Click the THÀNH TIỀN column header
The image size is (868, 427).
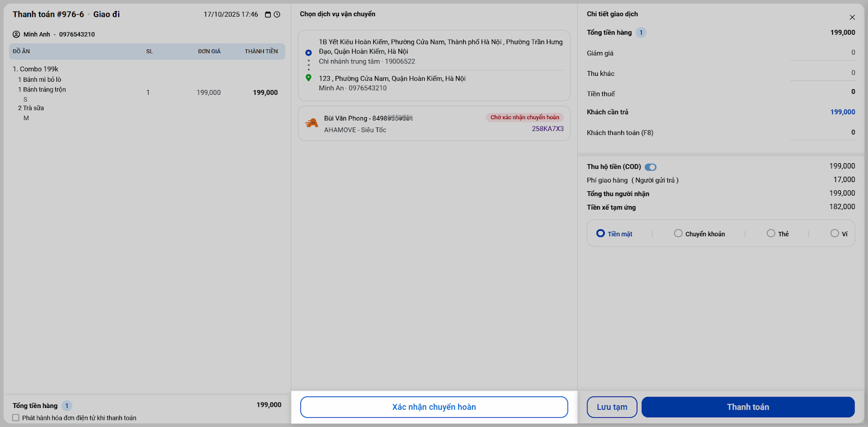pyautogui.click(x=261, y=51)
